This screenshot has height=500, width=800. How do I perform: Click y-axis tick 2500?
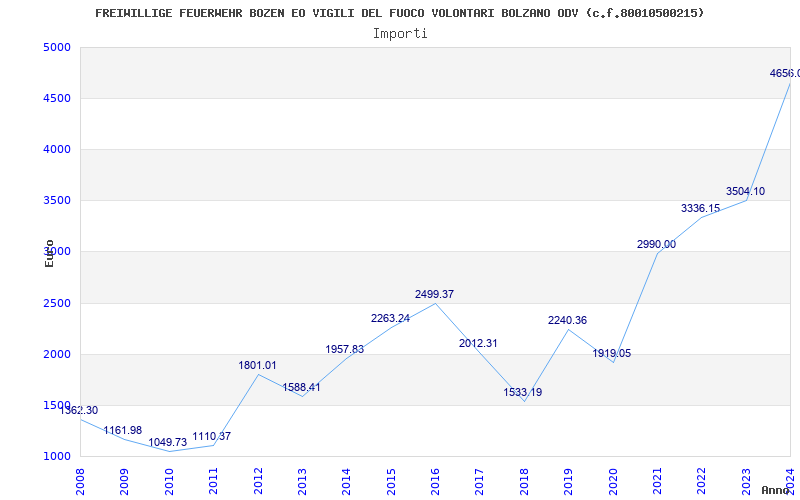point(57,304)
